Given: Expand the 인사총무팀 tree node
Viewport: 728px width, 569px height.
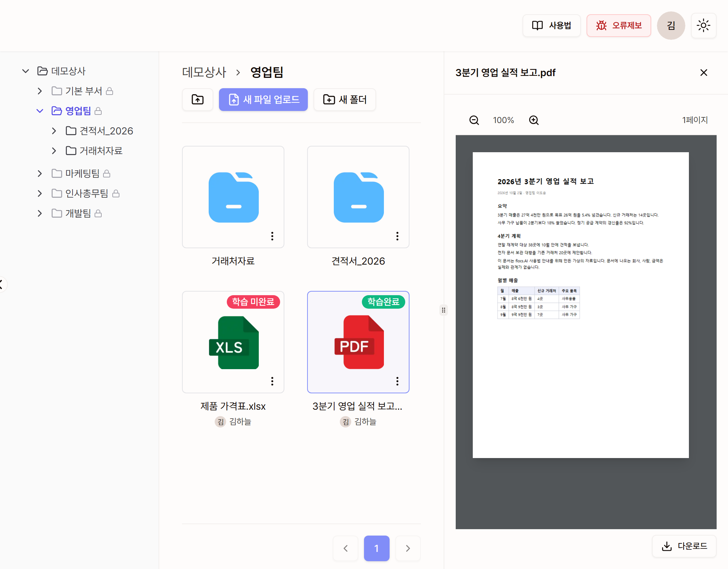Looking at the screenshot, I should (x=40, y=193).
